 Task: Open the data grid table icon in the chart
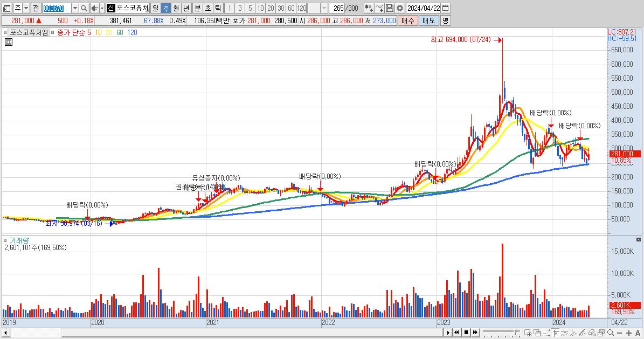pos(8,42)
